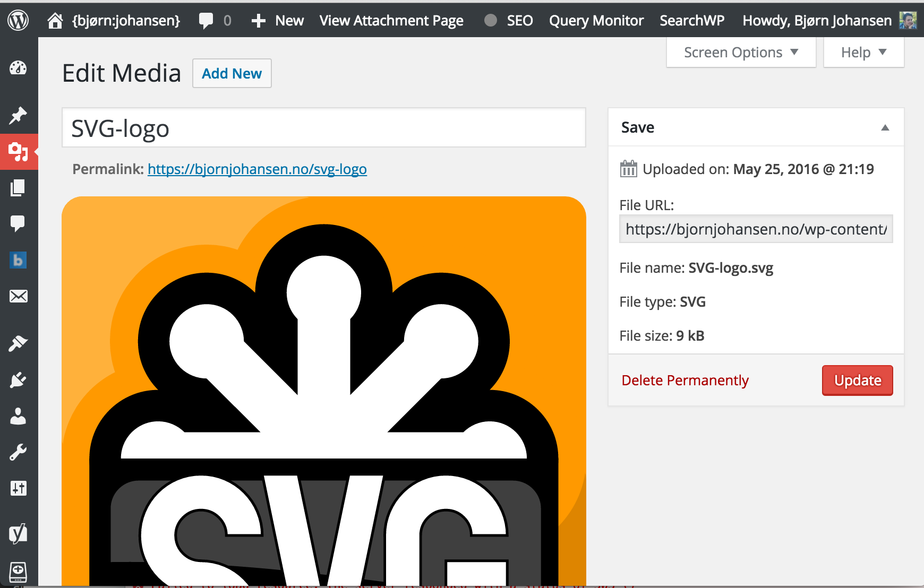The width and height of the screenshot is (924, 588).
Task: Click the plus icon next to New
Action: point(259,21)
